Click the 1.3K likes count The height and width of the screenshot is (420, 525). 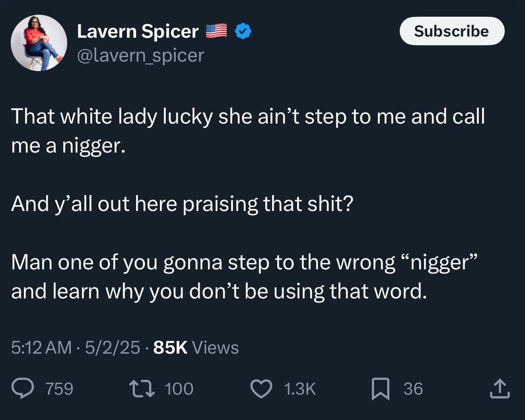tap(300, 389)
